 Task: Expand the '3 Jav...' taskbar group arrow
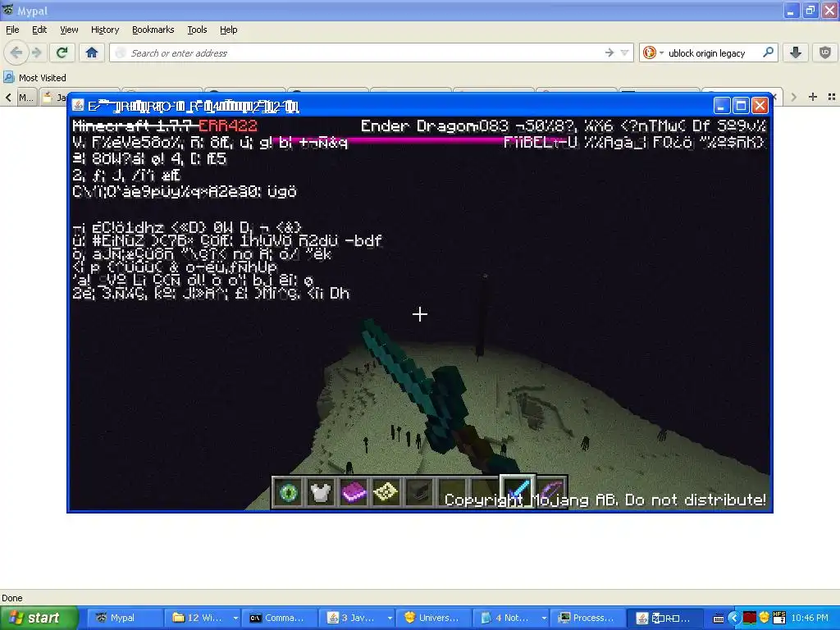click(390, 619)
